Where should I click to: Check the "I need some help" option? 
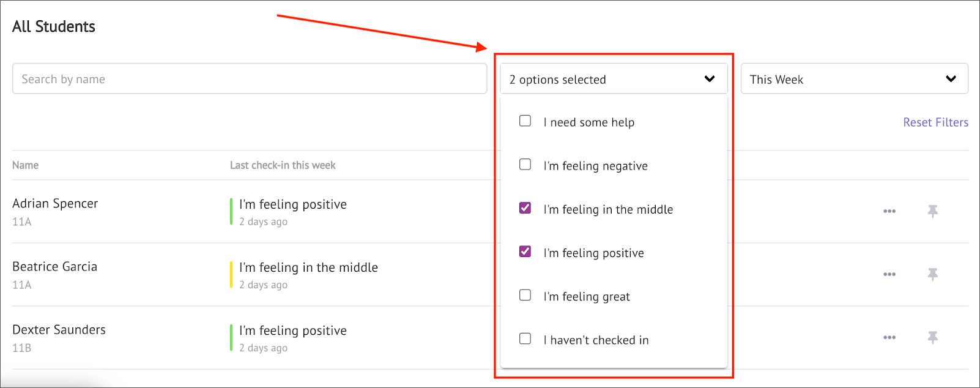pyautogui.click(x=525, y=121)
